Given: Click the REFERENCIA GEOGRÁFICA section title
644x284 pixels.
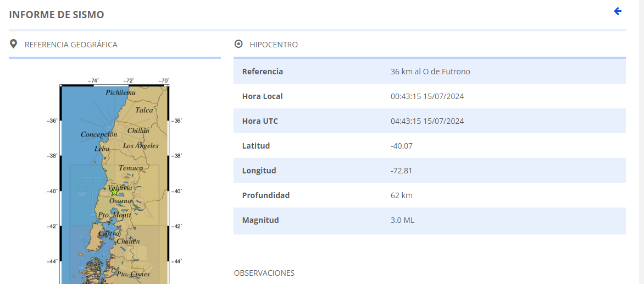Looking at the screenshot, I should point(71,45).
